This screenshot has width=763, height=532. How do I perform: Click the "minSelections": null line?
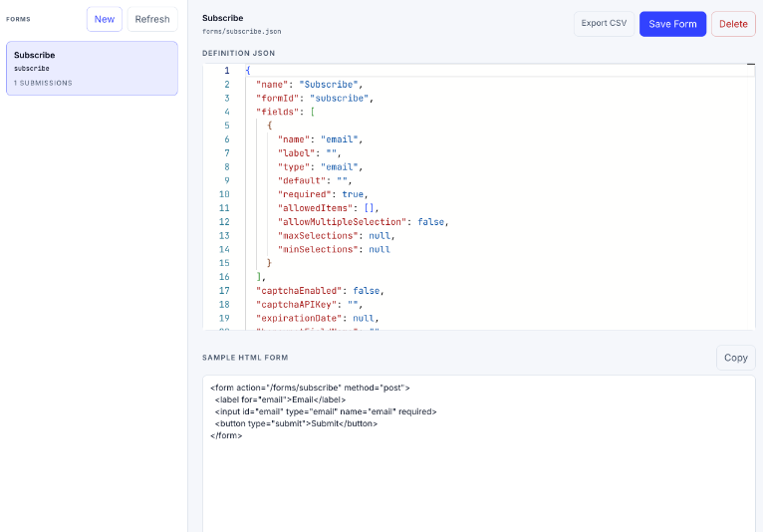(x=334, y=249)
